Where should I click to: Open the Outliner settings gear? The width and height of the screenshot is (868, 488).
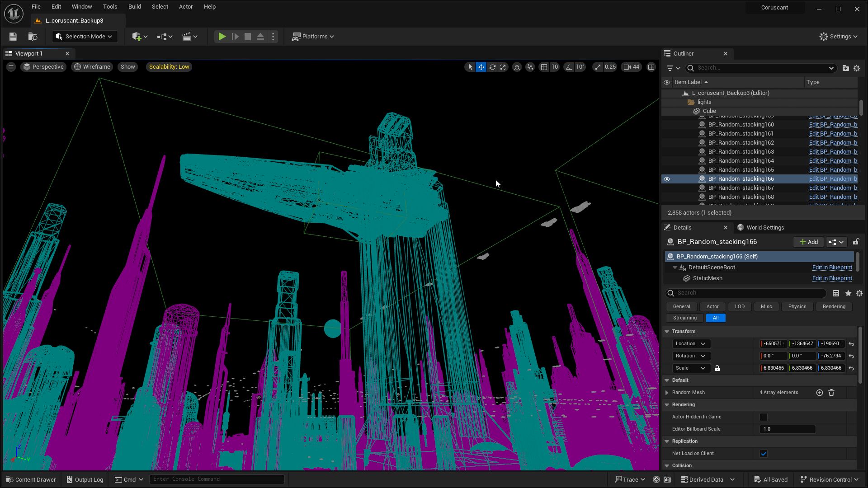[857, 68]
